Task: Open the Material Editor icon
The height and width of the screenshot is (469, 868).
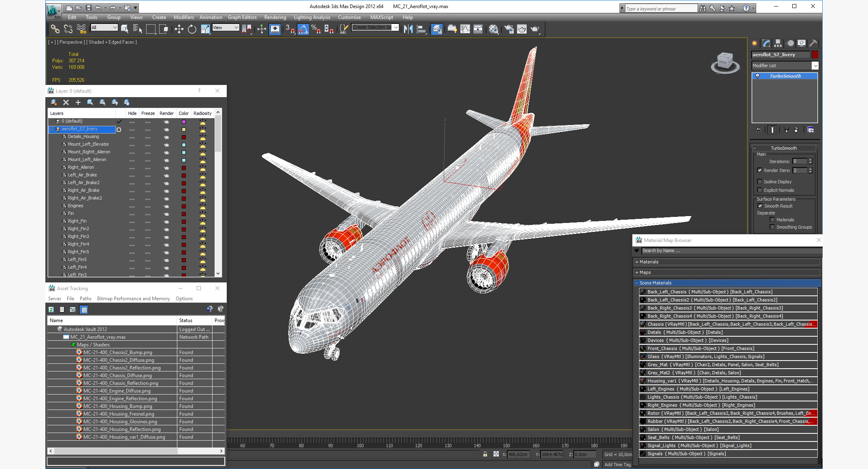Action: [494, 29]
